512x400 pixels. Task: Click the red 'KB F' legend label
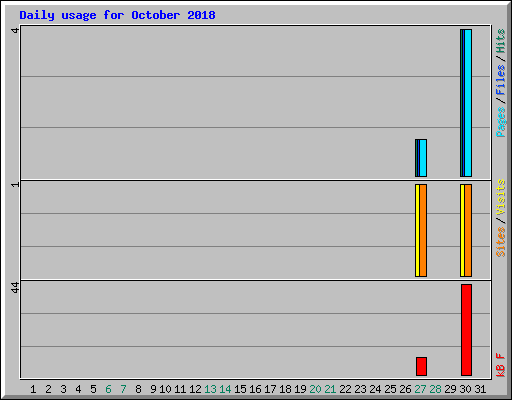point(501,365)
